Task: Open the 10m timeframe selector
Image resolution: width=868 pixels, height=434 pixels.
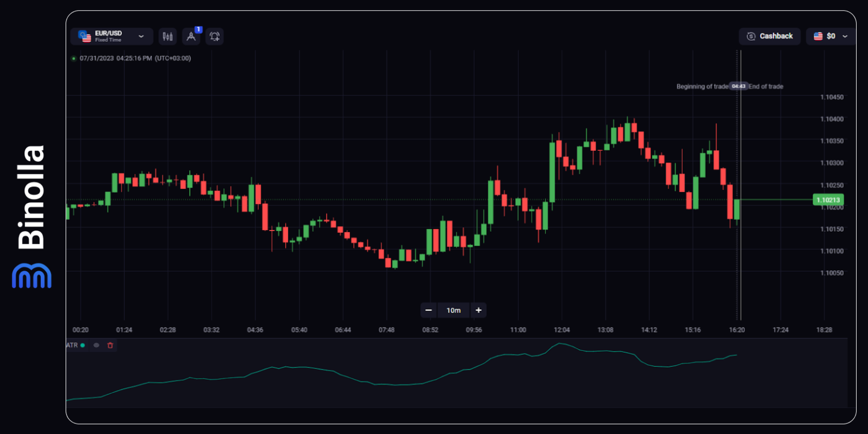Action: pyautogui.click(x=453, y=310)
